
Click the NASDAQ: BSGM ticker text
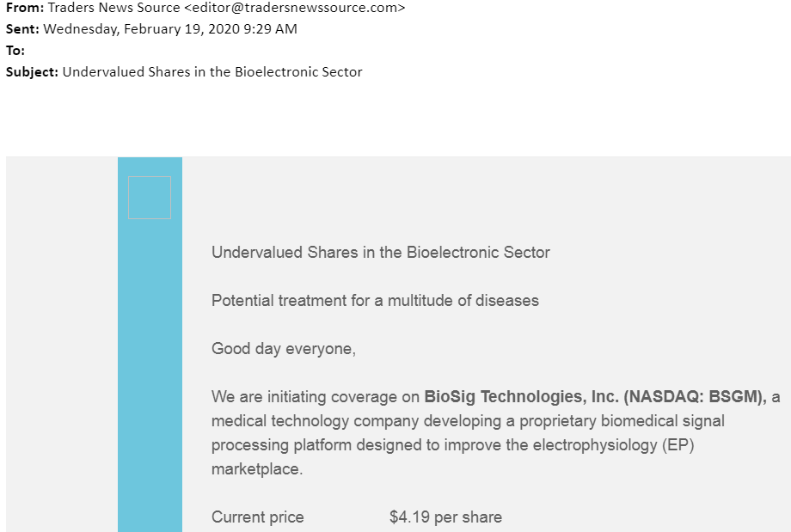click(x=693, y=396)
